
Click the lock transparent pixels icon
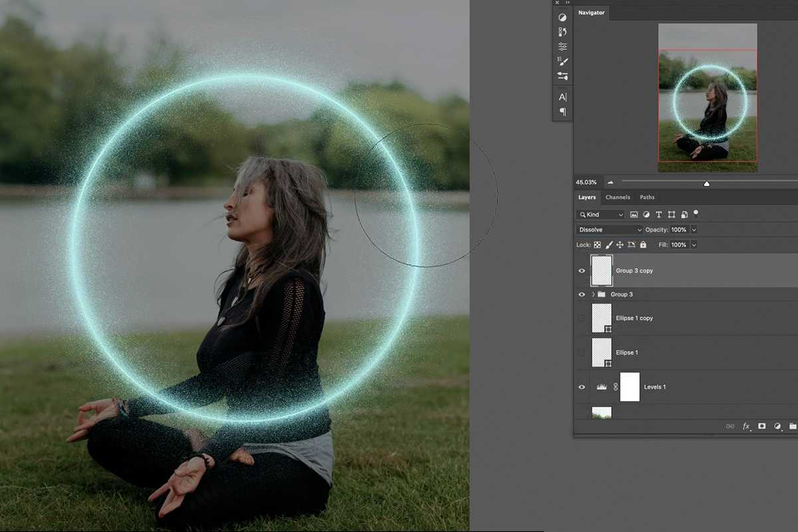pos(597,245)
